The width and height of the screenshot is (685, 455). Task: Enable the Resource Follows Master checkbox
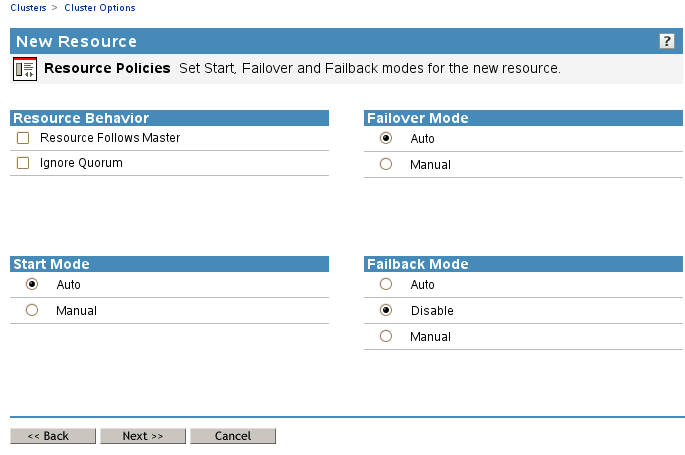[23, 138]
